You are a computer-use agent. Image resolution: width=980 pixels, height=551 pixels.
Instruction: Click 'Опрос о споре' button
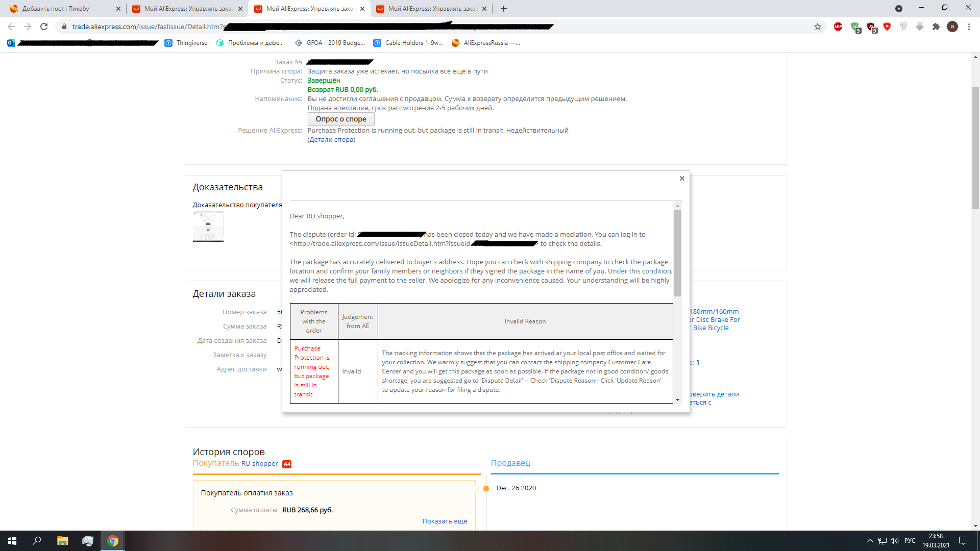point(341,119)
